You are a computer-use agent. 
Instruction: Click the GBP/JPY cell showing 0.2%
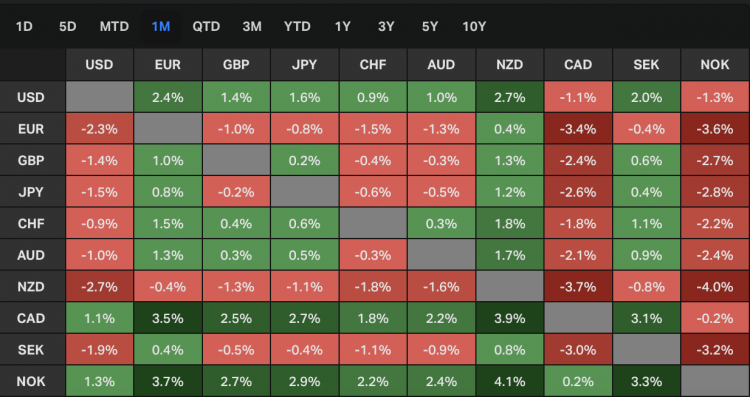pos(305,160)
